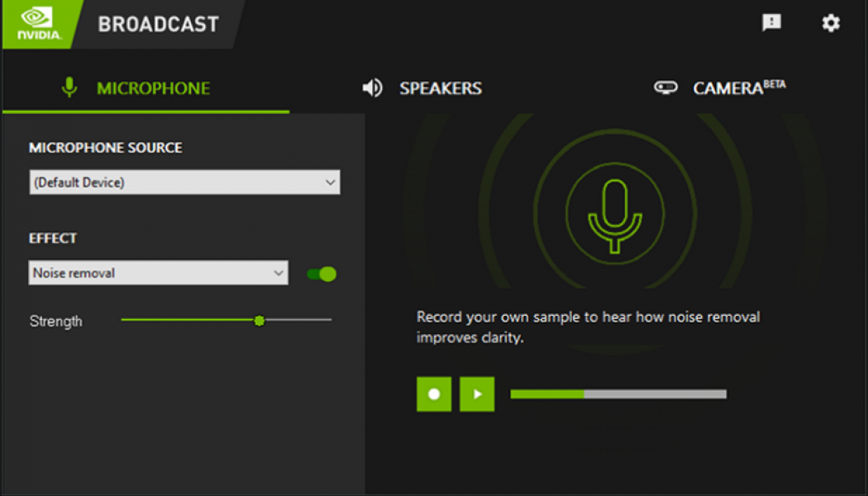Open NVIDIA Broadcast settings gear
868x496 pixels.
tap(830, 23)
